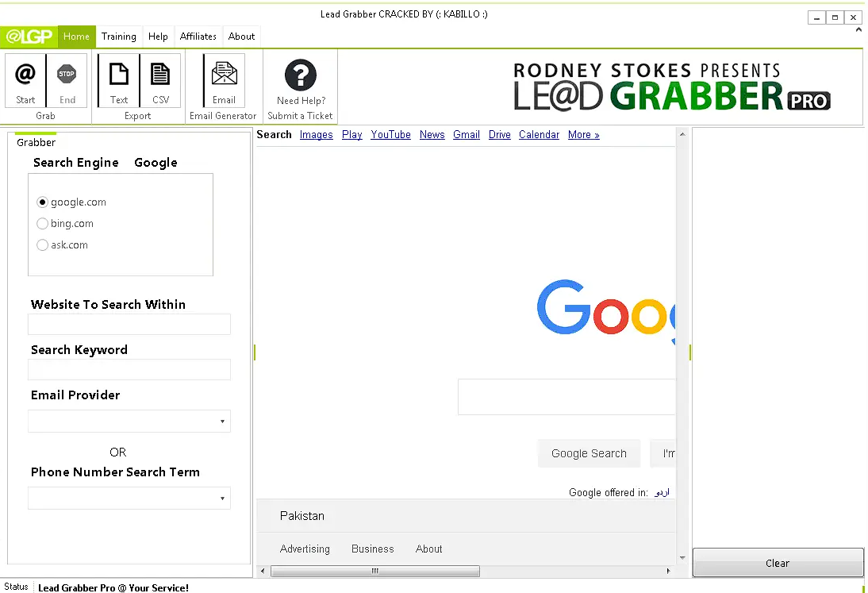This screenshot has width=868, height=593.
Task: Click the More » link
Action: point(583,134)
